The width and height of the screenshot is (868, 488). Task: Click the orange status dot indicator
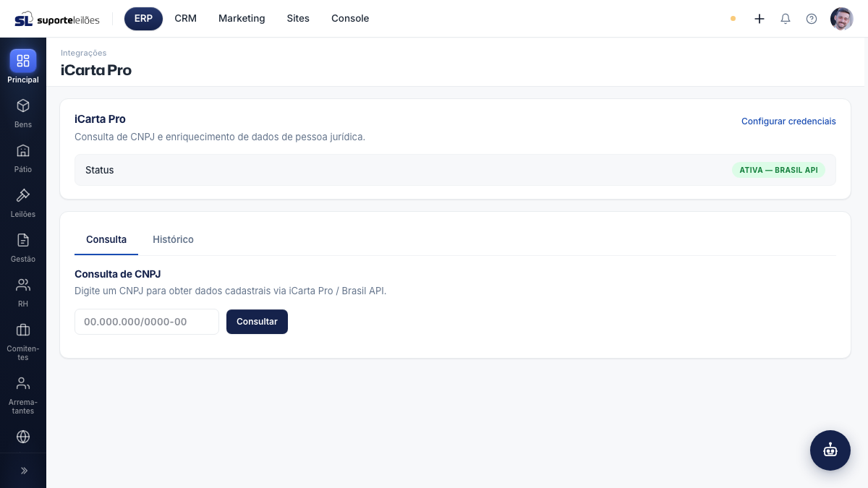point(733,19)
